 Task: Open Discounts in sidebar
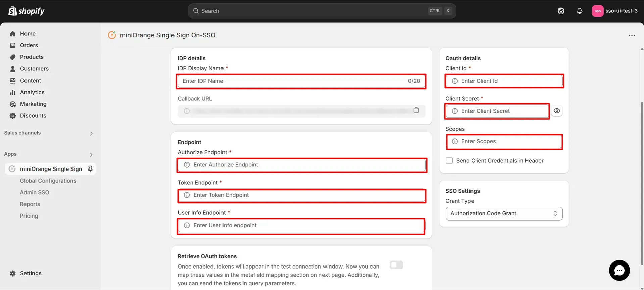tap(33, 116)
